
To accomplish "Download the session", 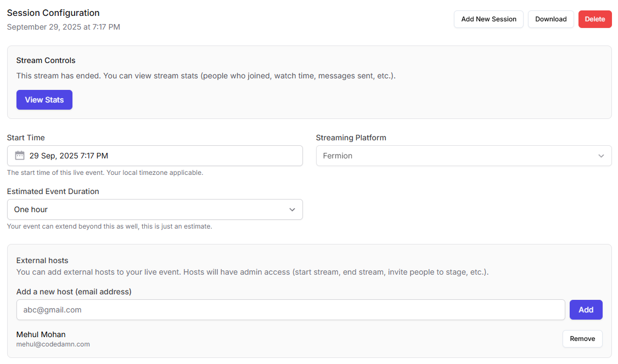I will (x=550, y=19).
